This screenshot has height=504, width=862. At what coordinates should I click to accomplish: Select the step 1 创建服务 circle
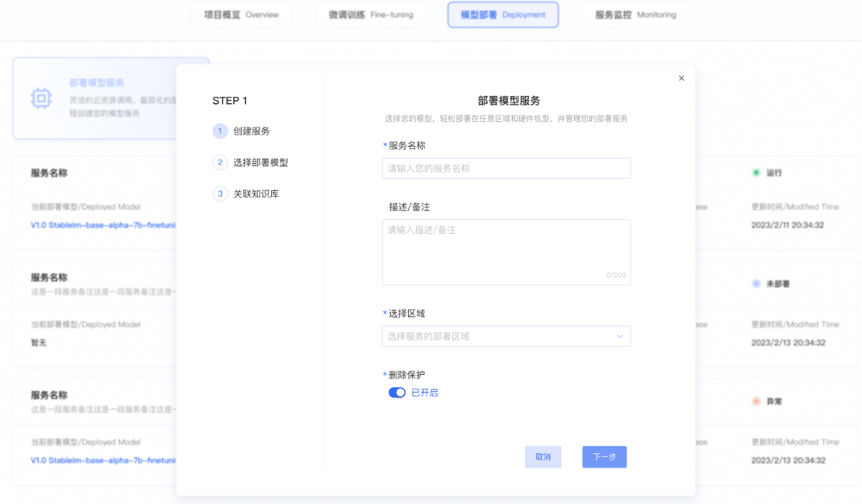point(219,131)
